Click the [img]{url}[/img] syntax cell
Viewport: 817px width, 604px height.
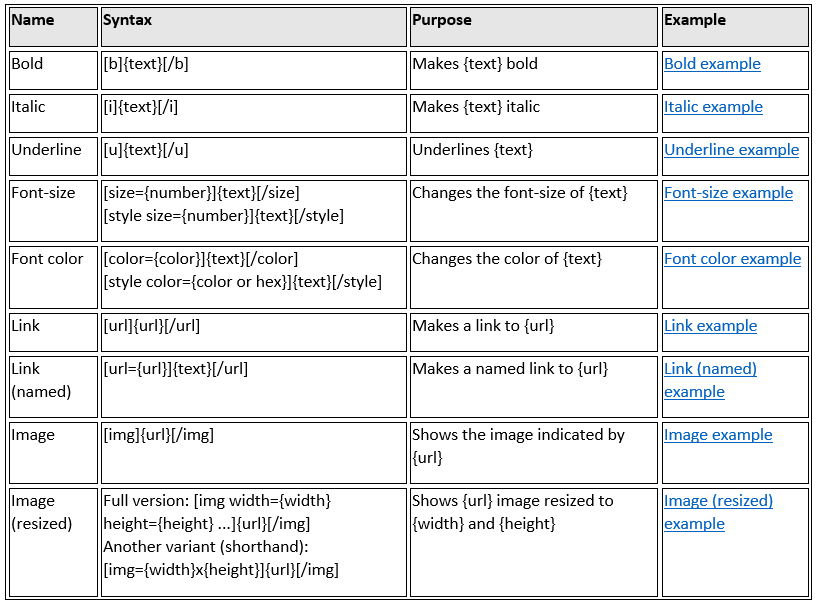(158, 435)
